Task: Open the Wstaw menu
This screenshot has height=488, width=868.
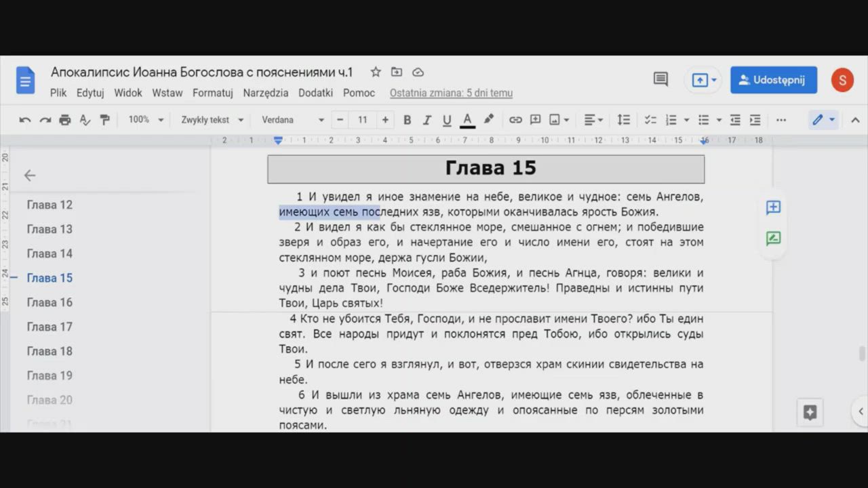Action: (167, 93)
